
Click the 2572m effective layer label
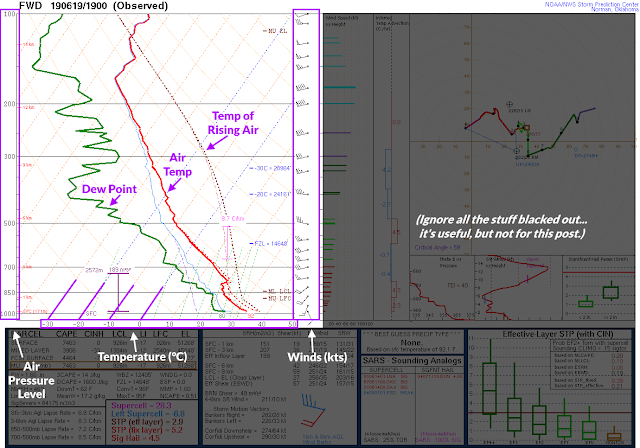tap(94, 270)
